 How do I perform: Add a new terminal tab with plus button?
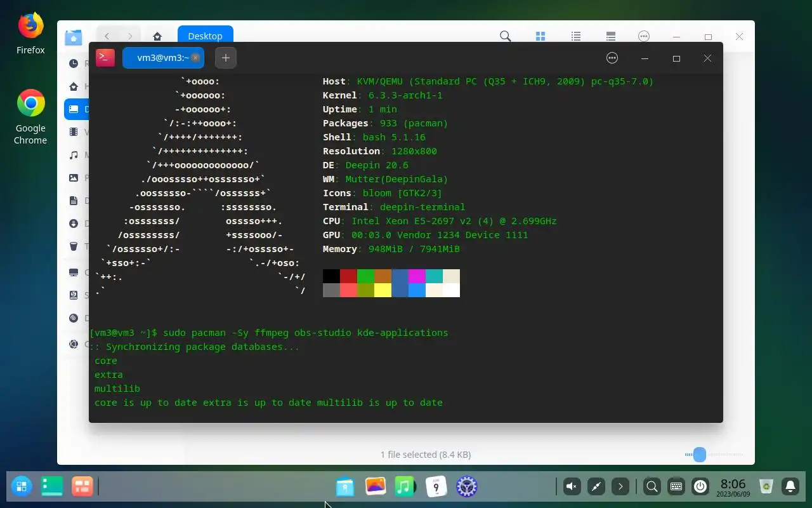click(x=225, y=58)
